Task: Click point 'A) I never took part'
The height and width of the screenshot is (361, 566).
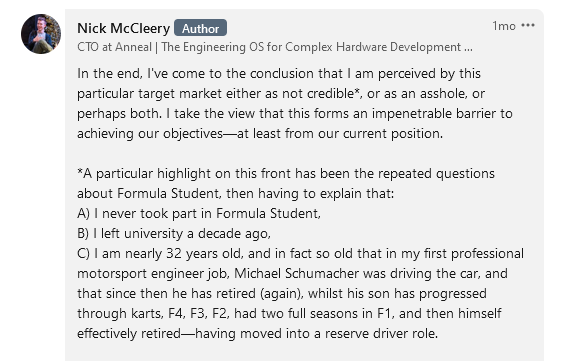Action: (199, 213)
